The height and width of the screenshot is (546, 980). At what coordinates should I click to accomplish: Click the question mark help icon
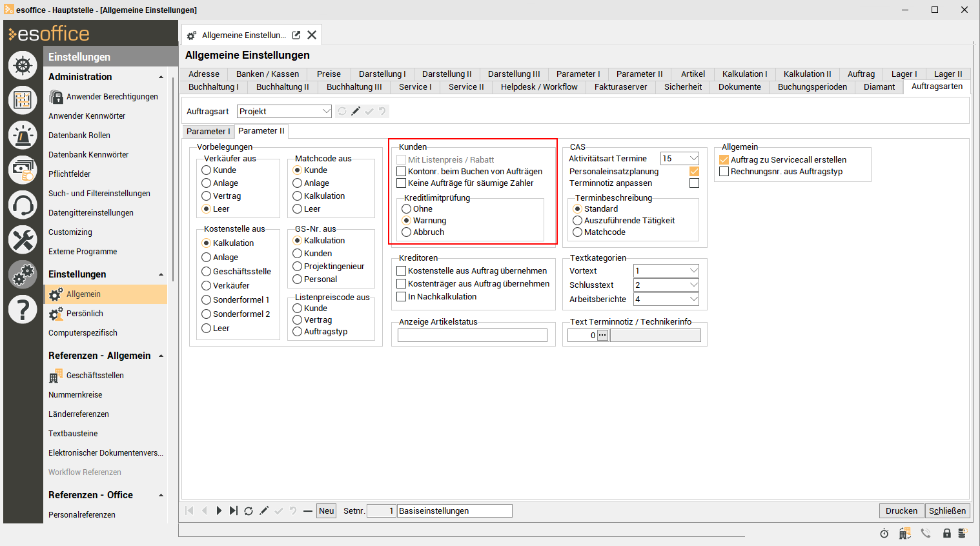tap(23, 310)
